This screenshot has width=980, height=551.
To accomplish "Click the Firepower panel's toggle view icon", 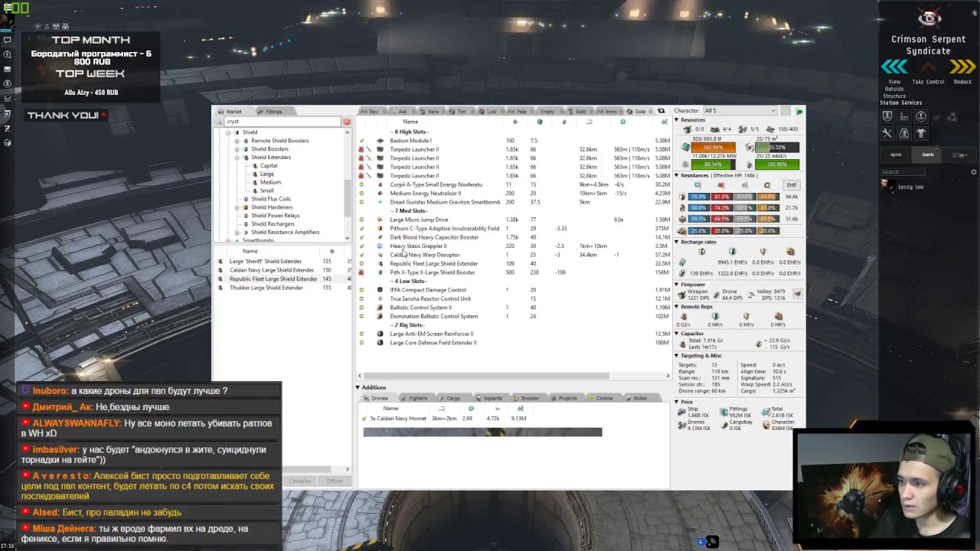I will click(797, 294).
